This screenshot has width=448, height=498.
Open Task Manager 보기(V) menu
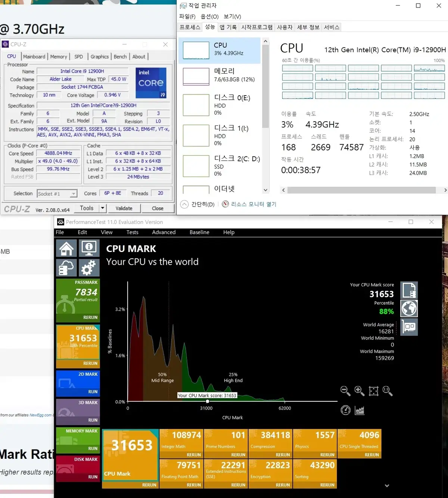(x=232, y=16)
